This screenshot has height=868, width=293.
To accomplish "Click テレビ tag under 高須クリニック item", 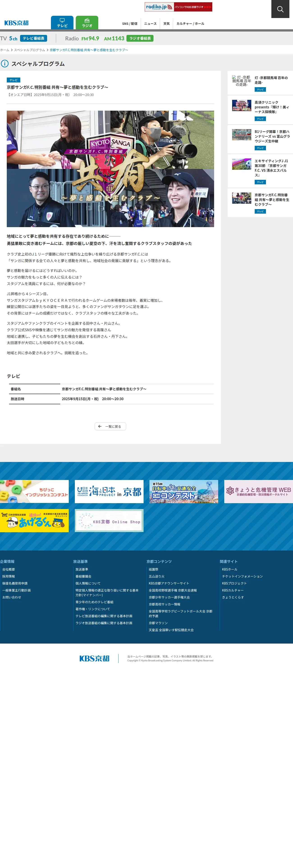I will click(x=260, y=119).
